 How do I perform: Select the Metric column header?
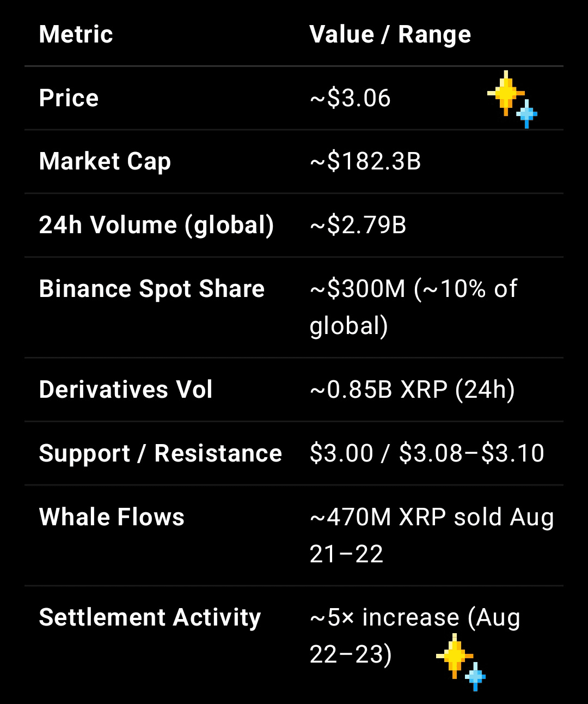coord(76,34)
